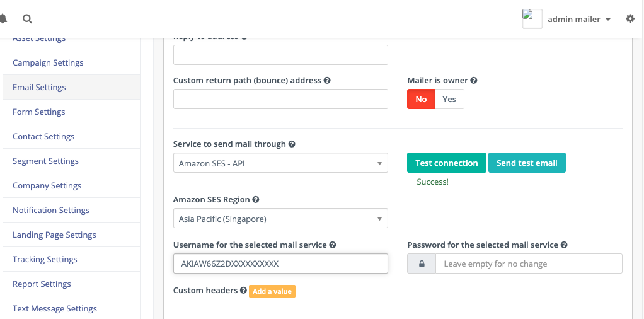Click the username input for mail service
Screen dimensions: 644x319
[280, 264]
